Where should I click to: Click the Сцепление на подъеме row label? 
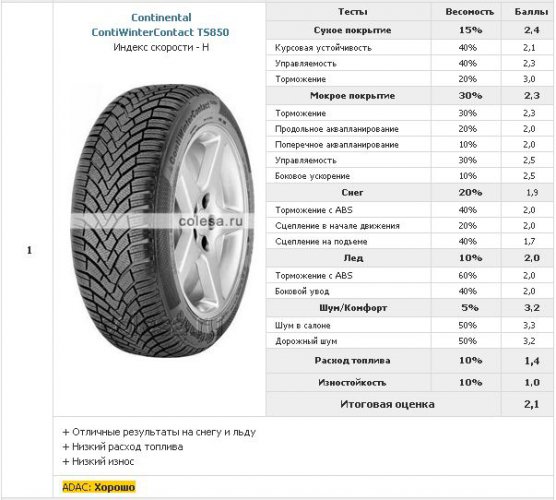(x=321, y=242)
